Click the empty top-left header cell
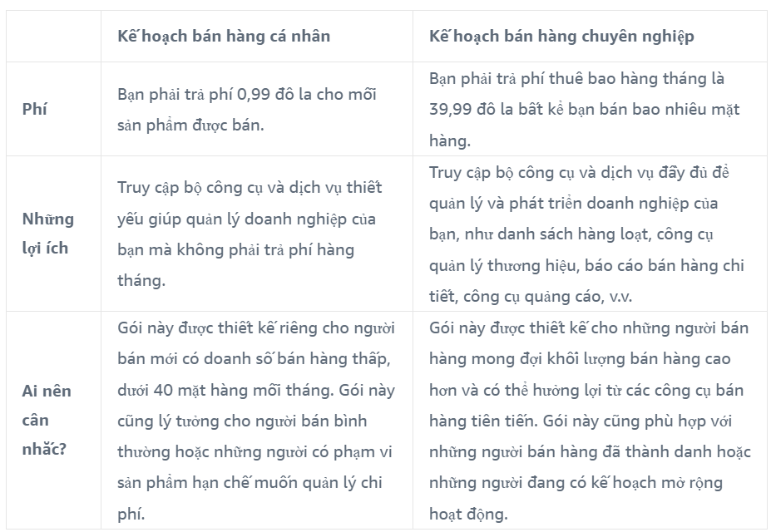Screen dimensions: 771x532 click(x=54, y=37)
